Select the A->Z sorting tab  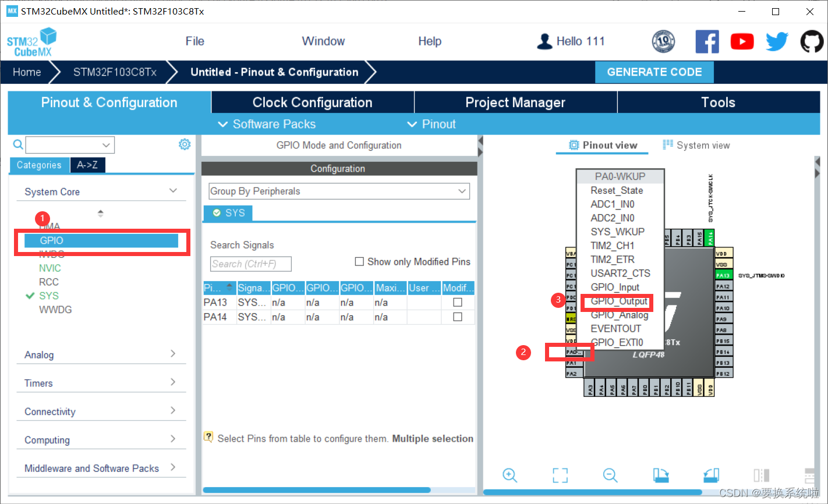point(87,165)
